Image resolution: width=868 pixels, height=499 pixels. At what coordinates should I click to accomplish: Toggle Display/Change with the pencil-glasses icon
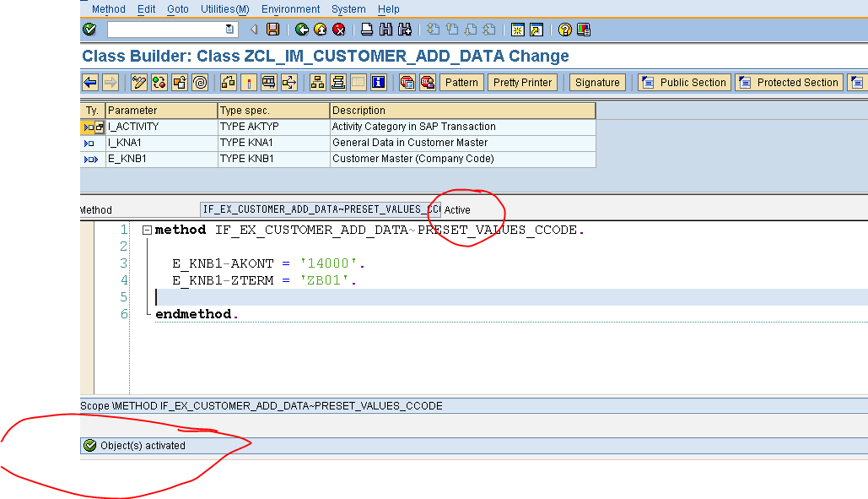click(137, 82)
